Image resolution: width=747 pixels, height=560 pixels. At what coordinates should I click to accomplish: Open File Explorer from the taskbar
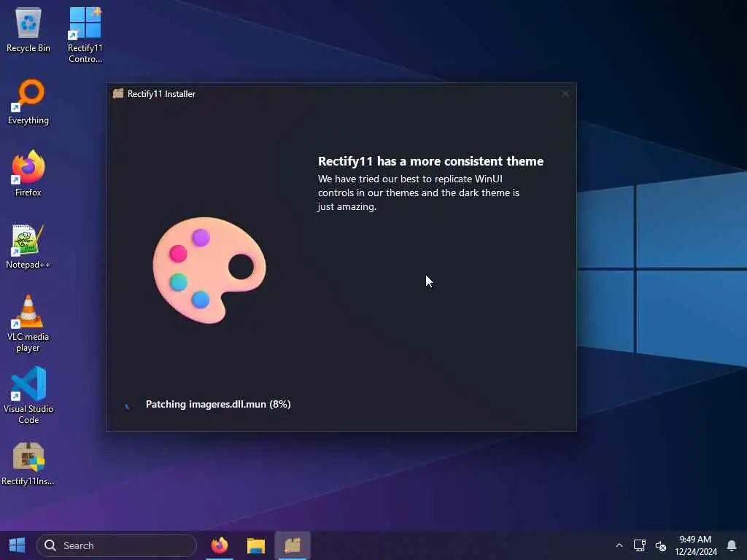(256, 545)
